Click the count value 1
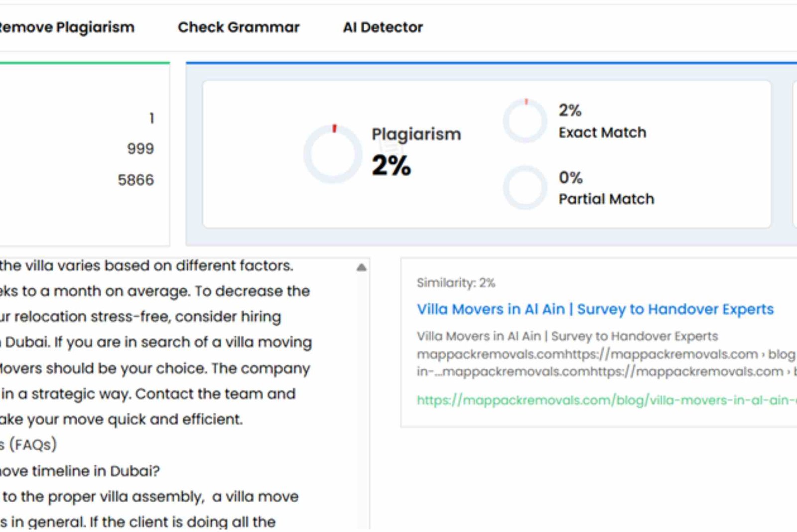Screen dimensions: 797x532 coord(151,118)
